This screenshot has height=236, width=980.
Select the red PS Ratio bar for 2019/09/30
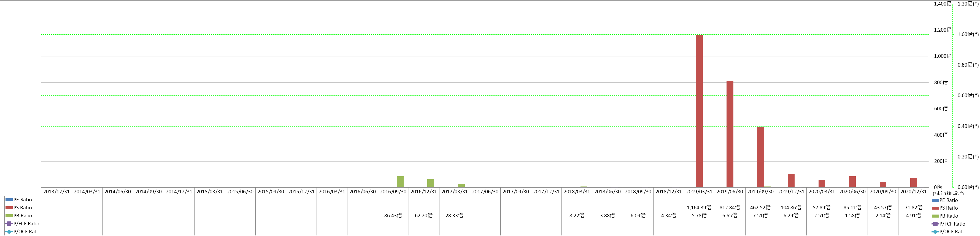760,157
